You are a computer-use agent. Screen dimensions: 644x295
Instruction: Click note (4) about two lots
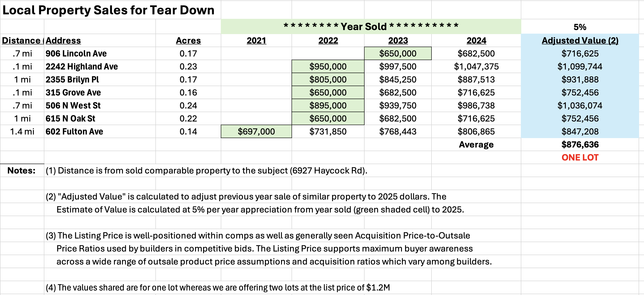[217, 288]
